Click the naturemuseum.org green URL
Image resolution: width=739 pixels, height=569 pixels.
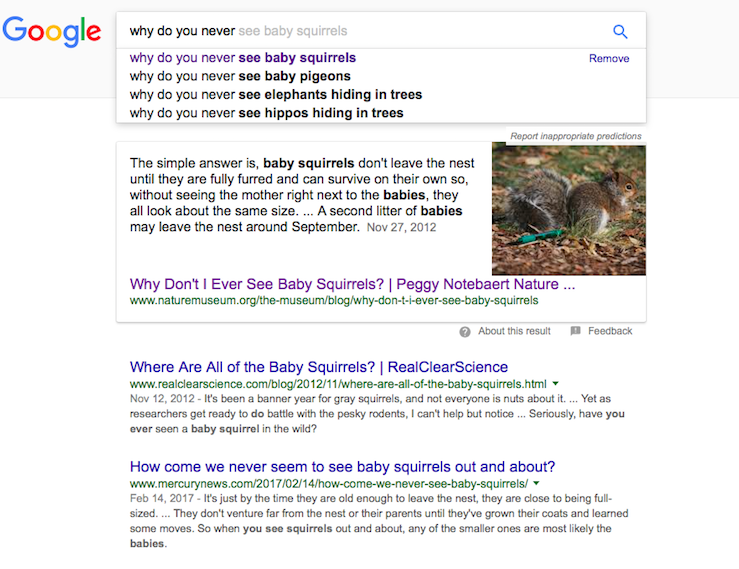pos(334,300)
